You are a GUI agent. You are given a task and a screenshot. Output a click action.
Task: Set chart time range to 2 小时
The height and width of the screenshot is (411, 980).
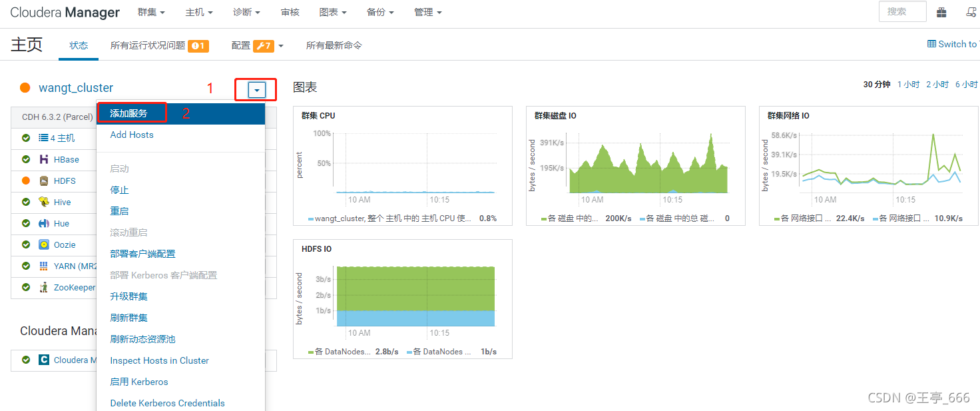pos(937,85)
